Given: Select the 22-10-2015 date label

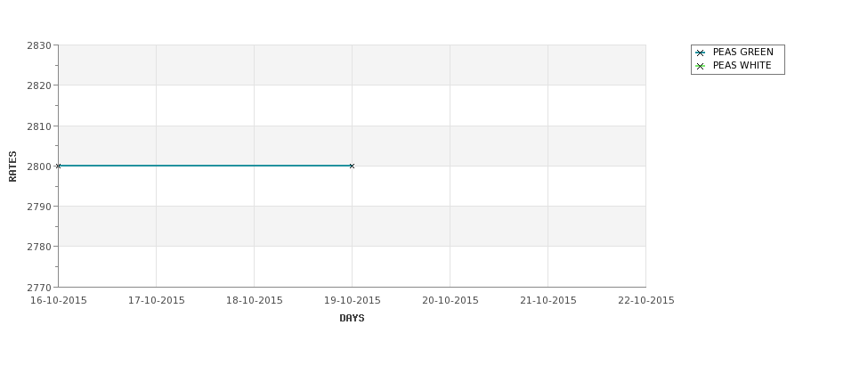Looking at the screenshot, I should coord(646,300).
